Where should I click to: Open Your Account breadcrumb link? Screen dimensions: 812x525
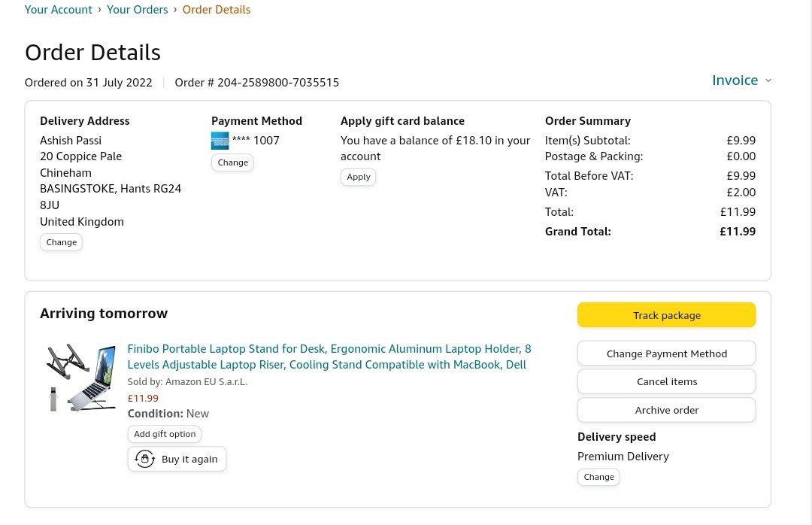[x=59, y=10]
